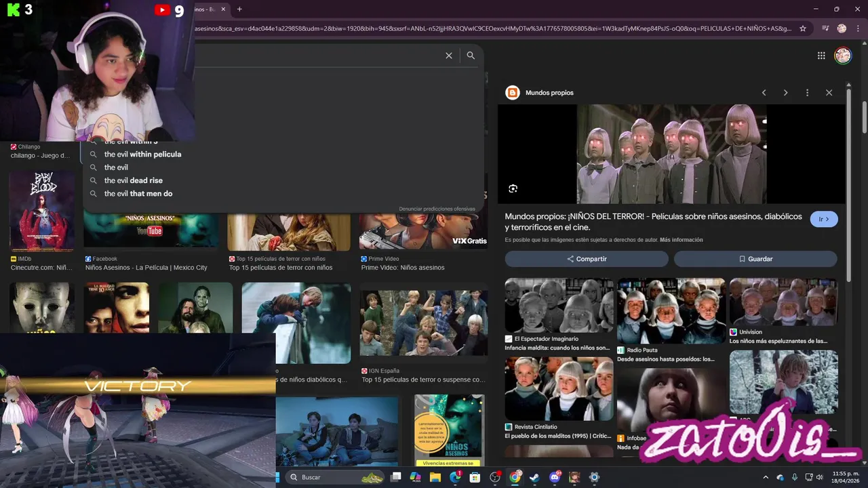Click the Windows taskbar Buscar search box

coord(336,477)
